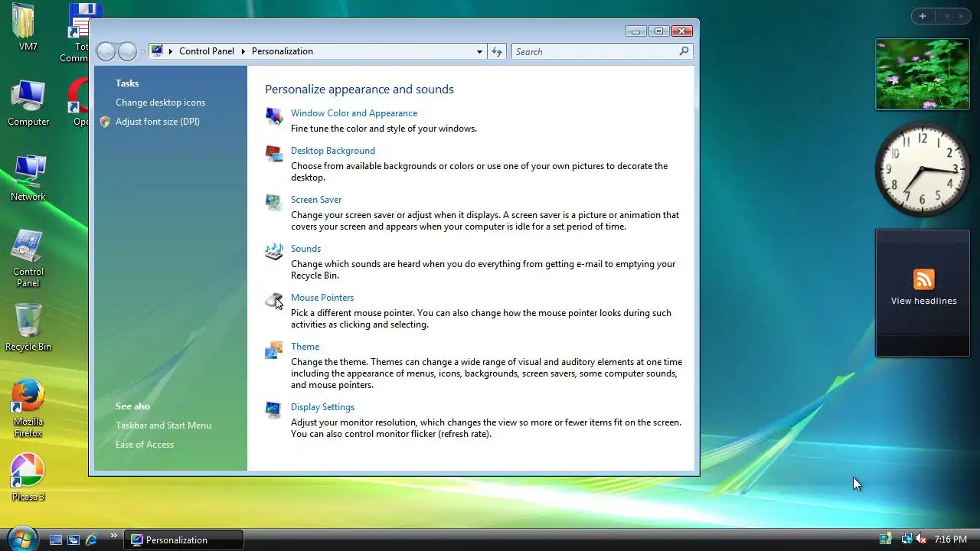This screenshot has width=980, height=551.
Task: Click the search magnifier icon
Action: (x=684, y=51)
